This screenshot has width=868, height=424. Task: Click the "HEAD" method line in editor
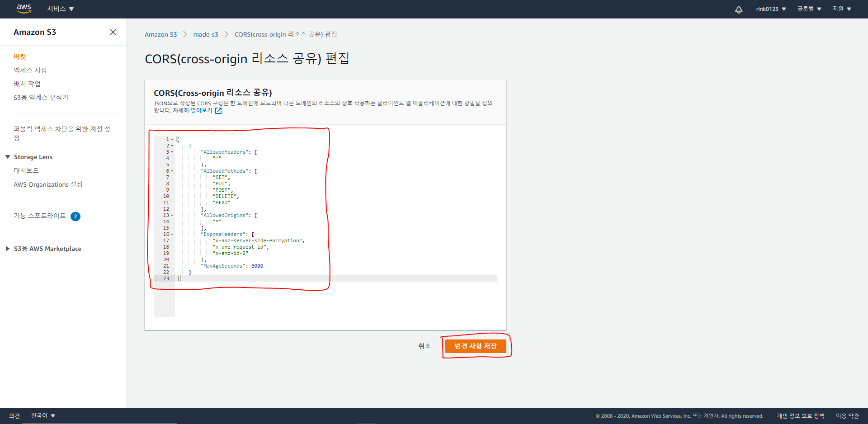(x=222, y=203)
